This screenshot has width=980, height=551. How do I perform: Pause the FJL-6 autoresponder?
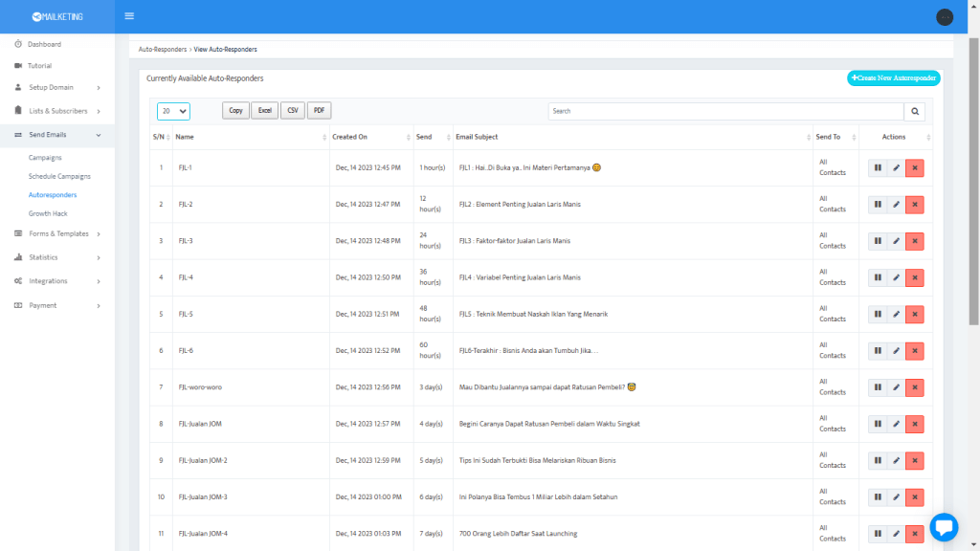tap(878, 350)
